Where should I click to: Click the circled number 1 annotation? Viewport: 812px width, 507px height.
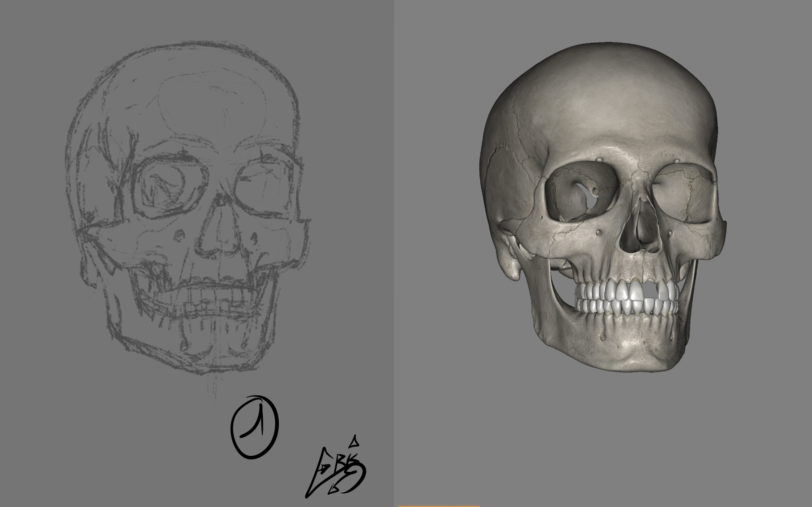tap(254, 427)
